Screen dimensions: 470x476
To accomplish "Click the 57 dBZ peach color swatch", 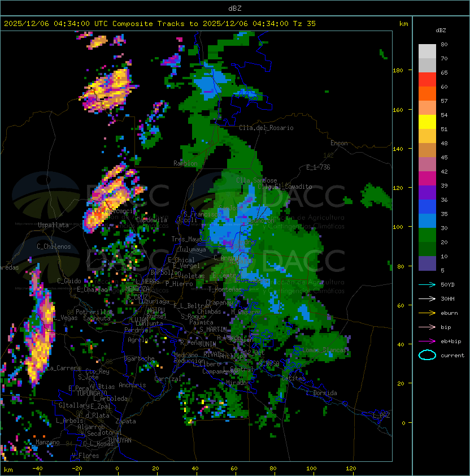I will point(427,108).
